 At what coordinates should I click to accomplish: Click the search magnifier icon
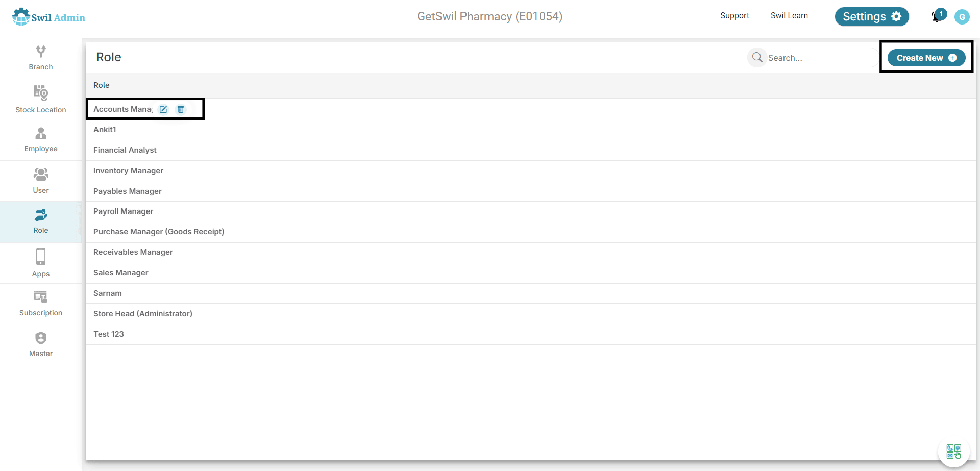(x=757, y=57)
